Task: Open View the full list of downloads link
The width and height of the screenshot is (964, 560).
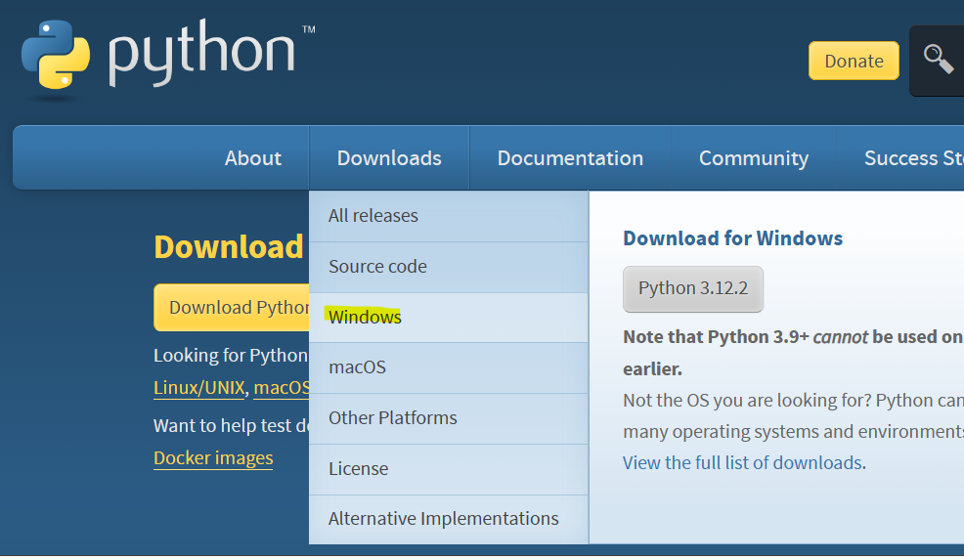Action: [742, 462]
